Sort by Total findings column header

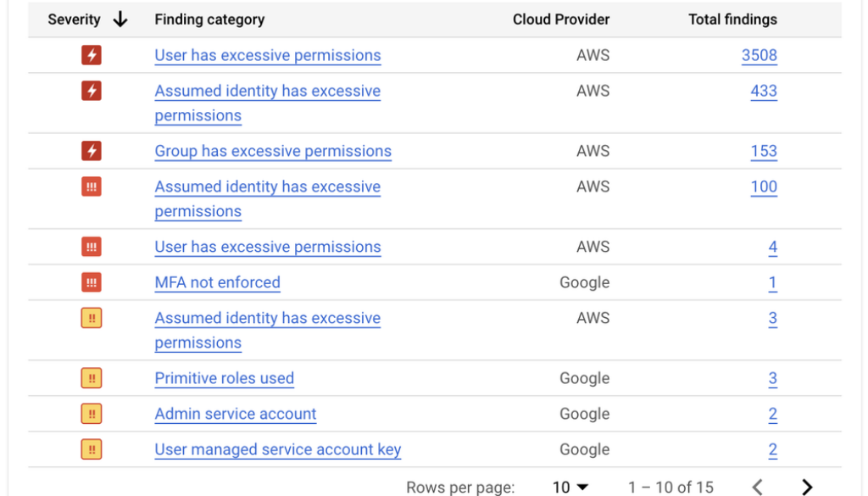[x=732, y=20]
